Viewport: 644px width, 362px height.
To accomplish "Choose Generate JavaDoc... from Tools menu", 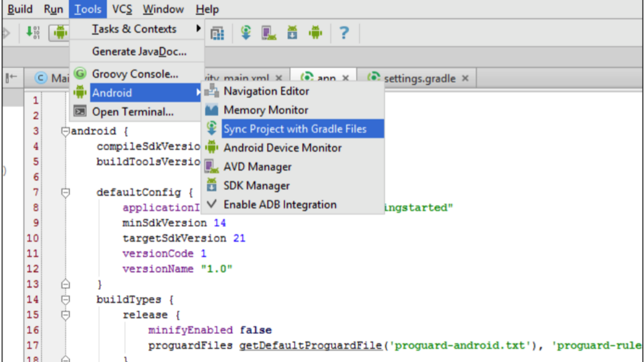I will coord(137,52).
